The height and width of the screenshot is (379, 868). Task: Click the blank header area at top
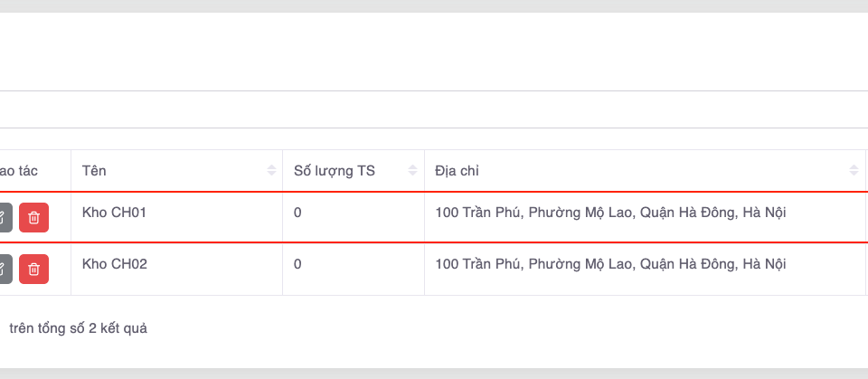point(434,52)
